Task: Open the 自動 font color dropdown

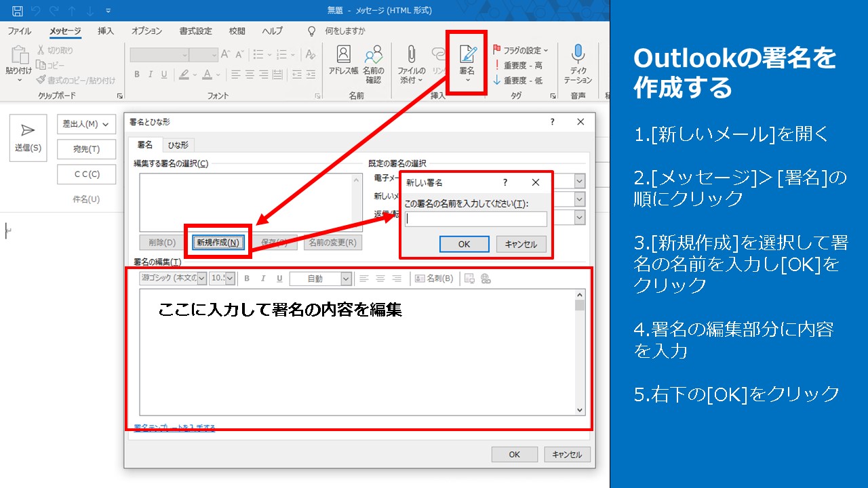Action: pyautogui.click(x=347, y=279)
